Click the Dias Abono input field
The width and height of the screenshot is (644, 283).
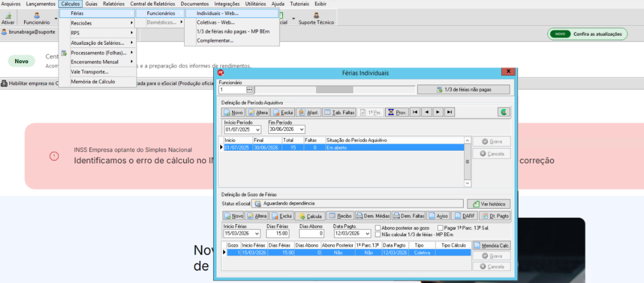click(x=312, y=233)
